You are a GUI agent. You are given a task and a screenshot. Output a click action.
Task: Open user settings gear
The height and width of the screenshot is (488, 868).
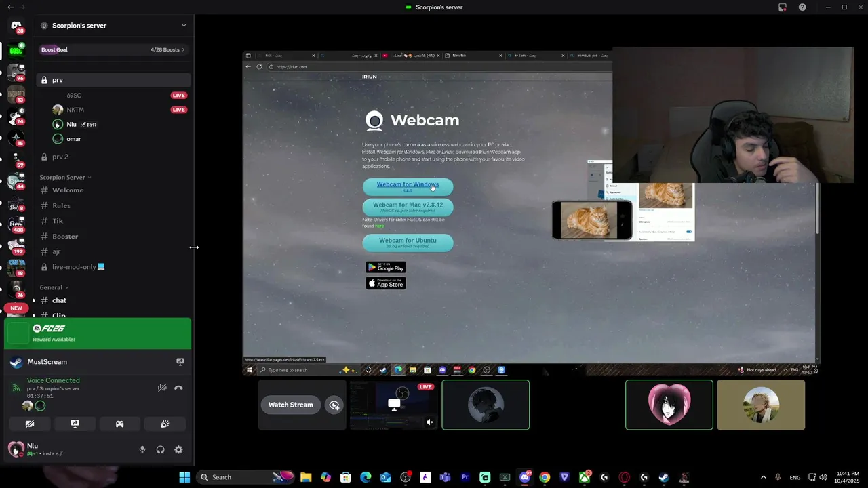pos(178,449)
